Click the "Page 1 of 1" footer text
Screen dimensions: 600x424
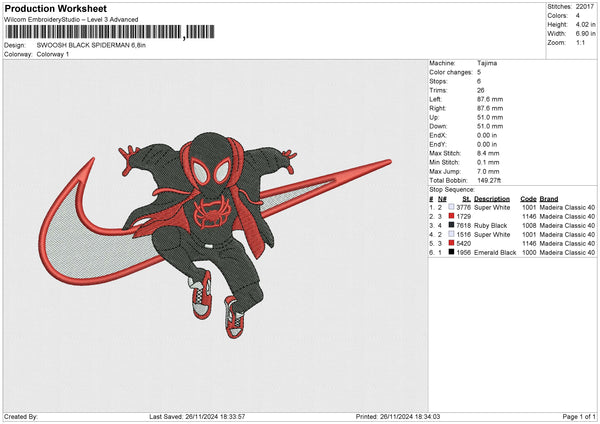click(x=579, y=416)
